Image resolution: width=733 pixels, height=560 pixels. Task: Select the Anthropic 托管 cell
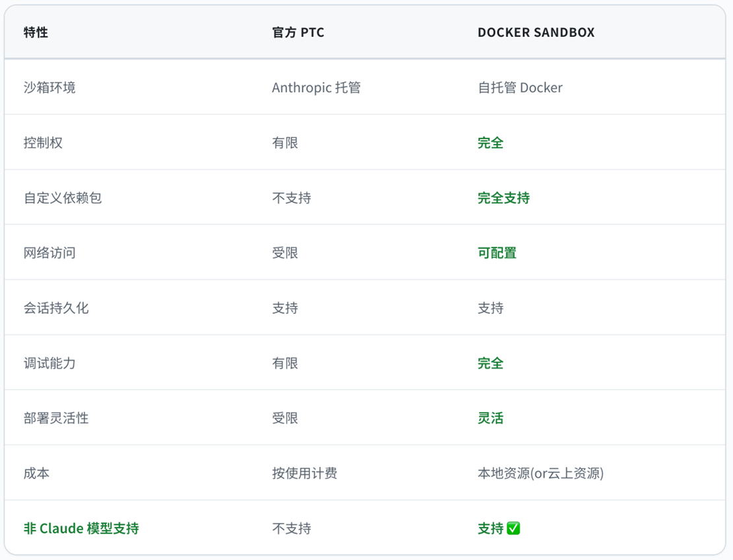pyautogui.click(x=316, y=88)
